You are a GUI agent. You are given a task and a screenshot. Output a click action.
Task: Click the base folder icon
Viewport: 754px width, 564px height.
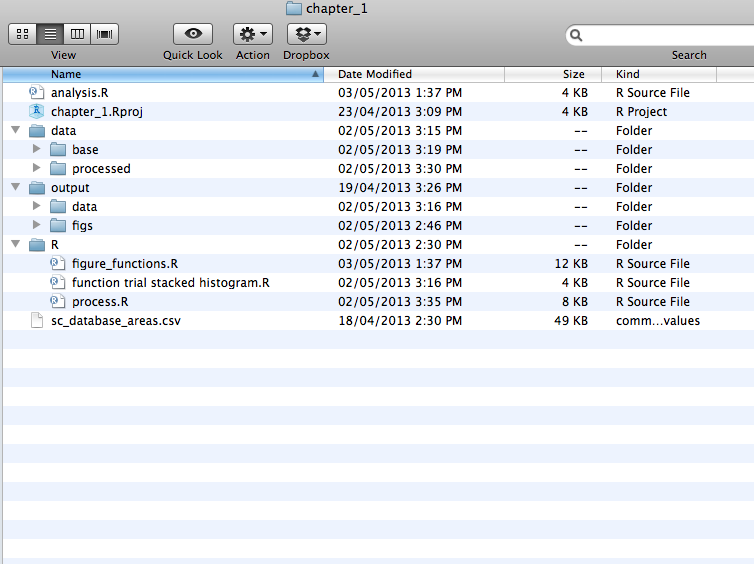58,150
